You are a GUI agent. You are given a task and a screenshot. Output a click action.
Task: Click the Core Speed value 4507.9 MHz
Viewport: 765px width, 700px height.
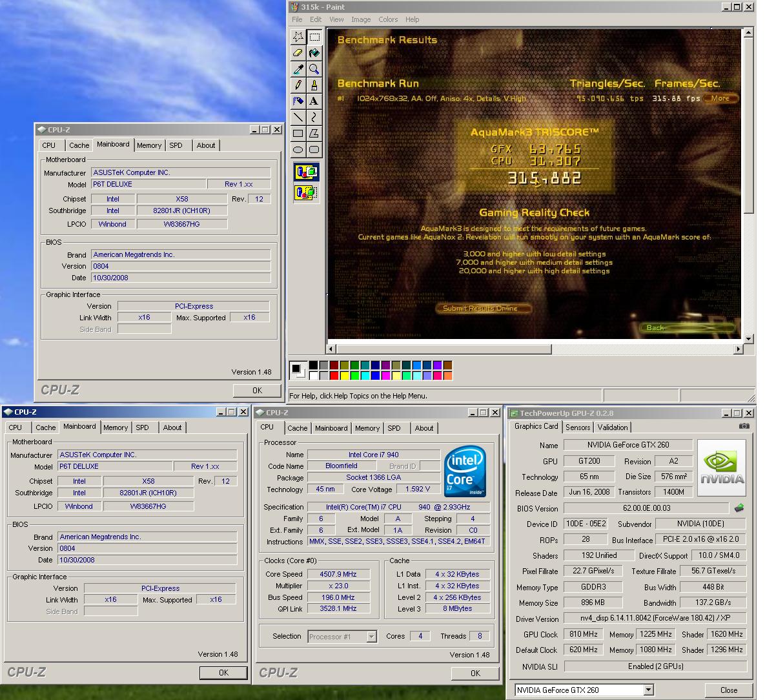338,574
